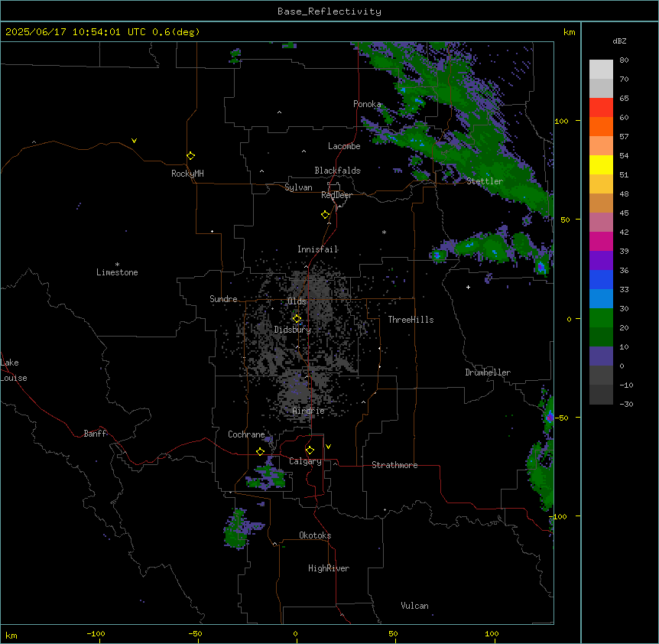Select the blue 33-36 dBZ legend swatch
Viewport: 659px width, 644px height.
[601, 279]
